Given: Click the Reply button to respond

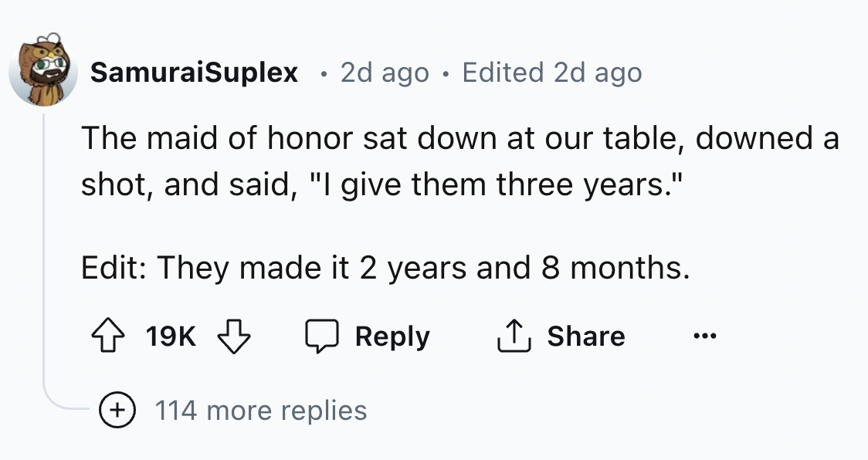Looking at the screenshot, I should coord(393,336).
